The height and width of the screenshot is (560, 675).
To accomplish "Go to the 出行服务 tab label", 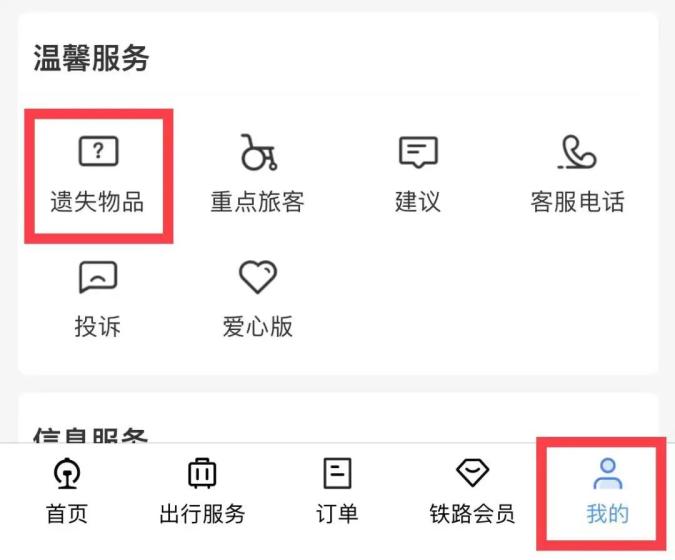I will (202, 514).
